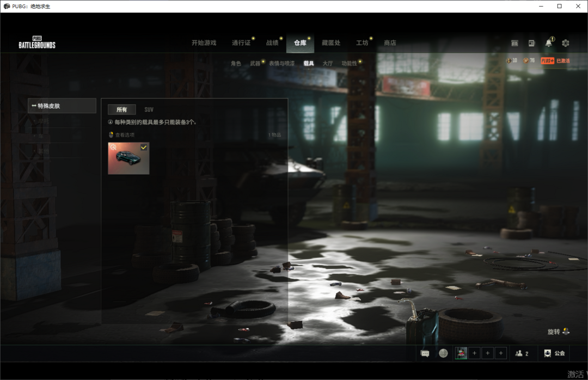Toggle the equipped checkmark on the SUV skin
Image resolution: width=588 pixels, height=380 pixels.
[x=144, y=148]
